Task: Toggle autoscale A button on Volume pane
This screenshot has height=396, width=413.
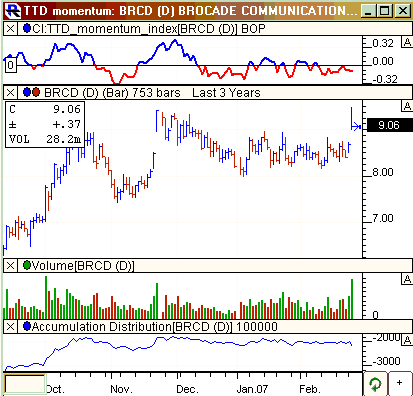Action: pos(407,279)
